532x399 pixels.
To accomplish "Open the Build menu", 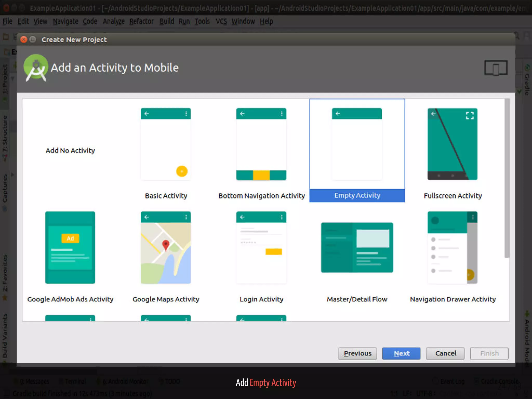I will tap(167, 21).
